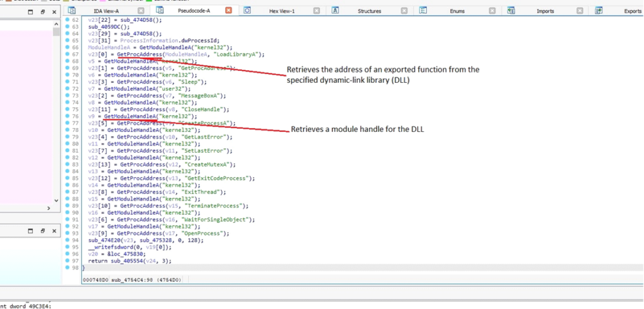Close the Structures tab

[x=404, y=11]
